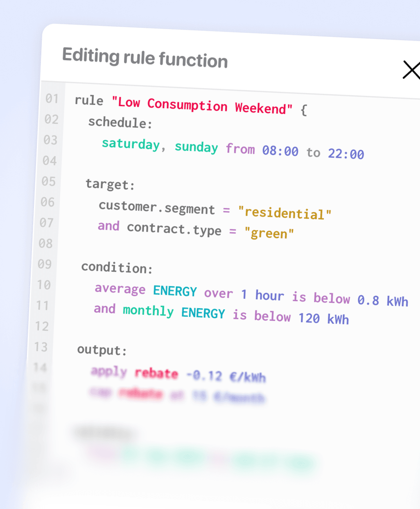Click the end time "22:00"
The width and height of the screenshot is (420, 509).
(x=346, y=154)
